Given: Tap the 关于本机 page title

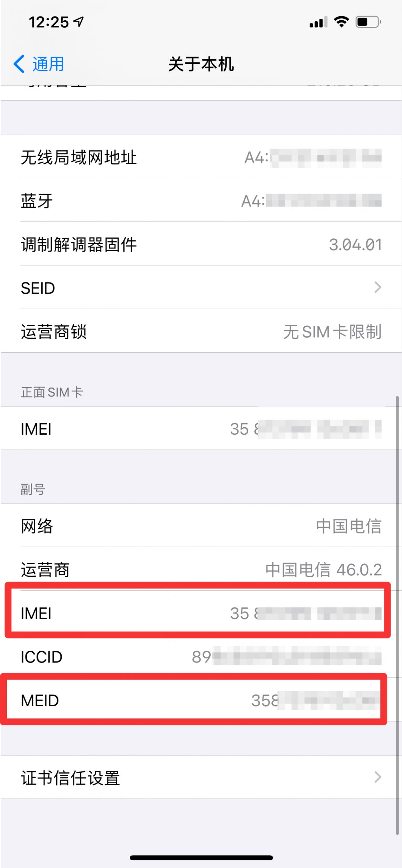Looking at the screenshot, I should tap(201, 64).
